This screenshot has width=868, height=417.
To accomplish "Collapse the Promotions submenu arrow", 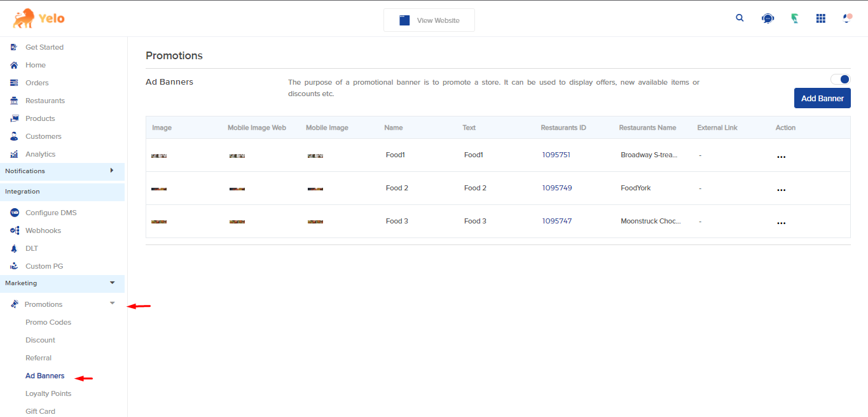I will click(x=113, y=304).
